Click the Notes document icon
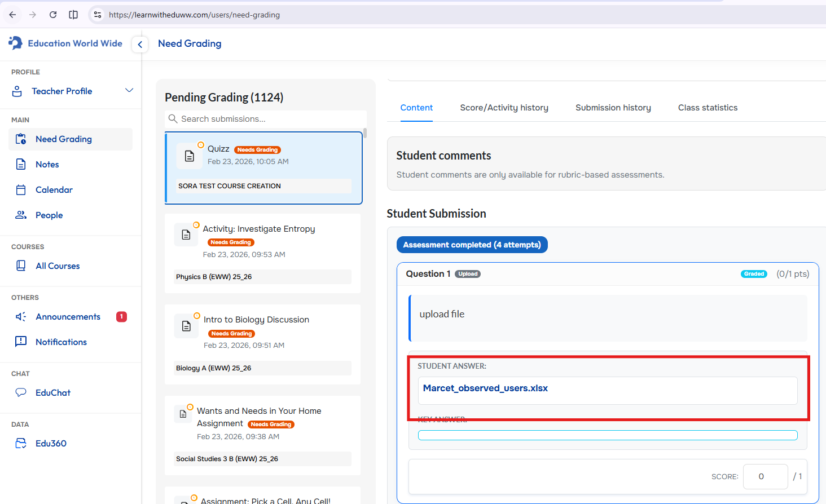This screenshot has width=826, height=504. coord(21,164)
